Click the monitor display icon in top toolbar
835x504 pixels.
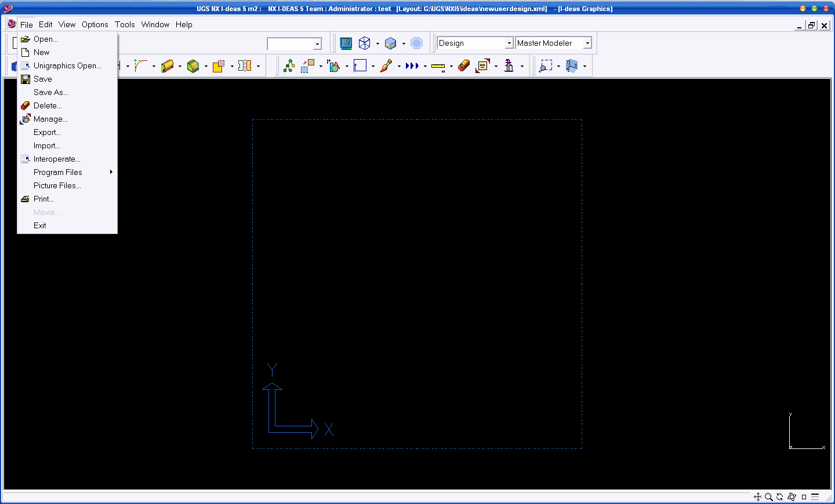pyautogui.click(x=346, y=43)
